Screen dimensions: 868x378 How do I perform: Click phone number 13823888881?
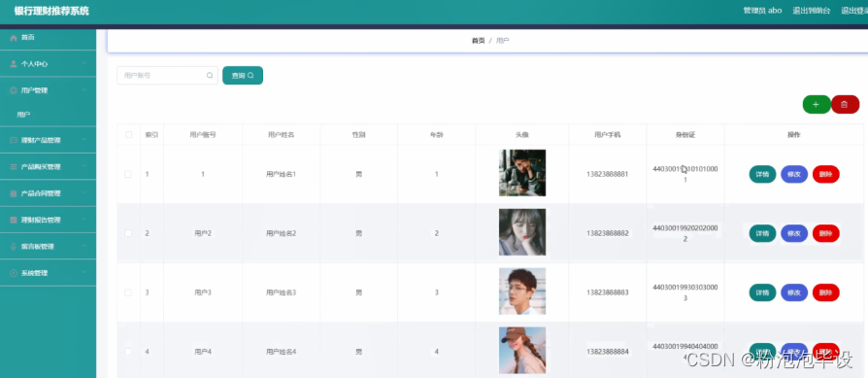coord(607,175)
